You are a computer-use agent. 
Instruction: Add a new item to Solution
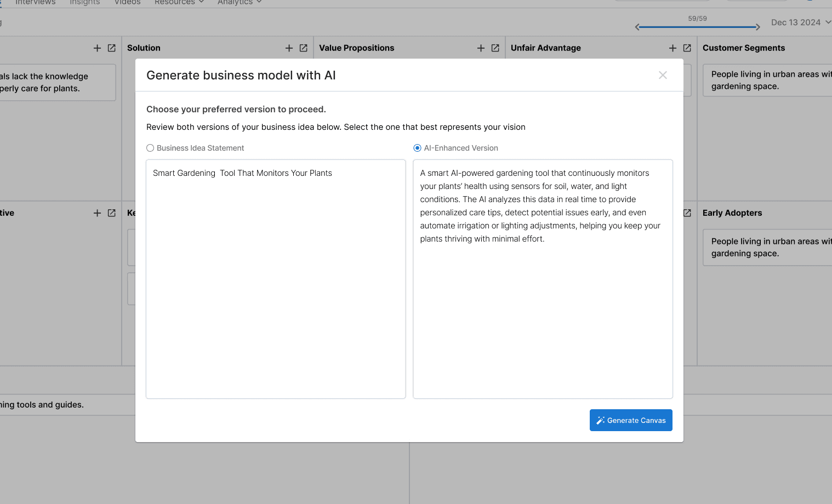[x=289, y=48]
